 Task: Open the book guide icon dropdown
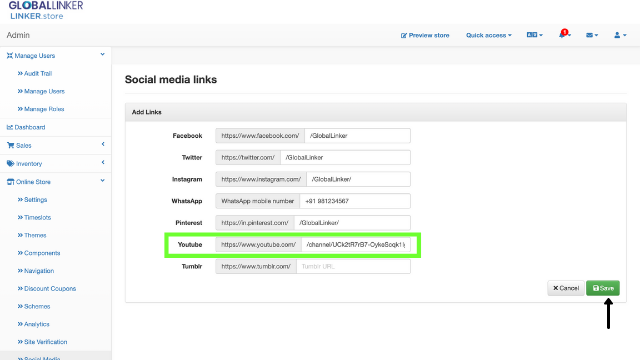(534, 35)
